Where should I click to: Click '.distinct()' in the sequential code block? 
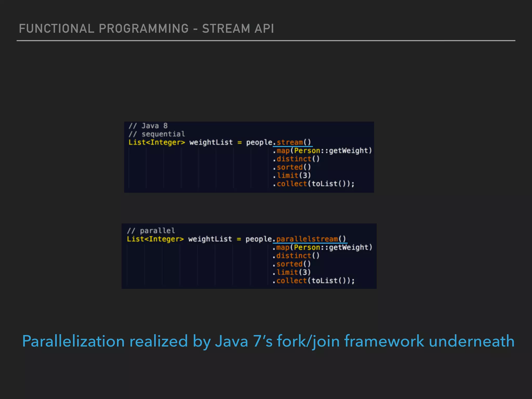coord(296,159)
